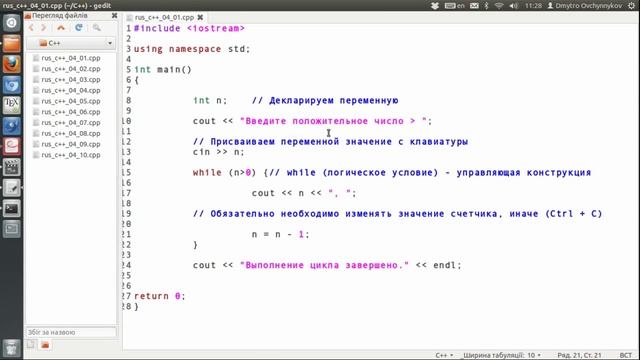This screenshot has width=640, height=360.
Task: Open rus_c++_04_09.cpp in file list
Action: (x=71, y=144)
